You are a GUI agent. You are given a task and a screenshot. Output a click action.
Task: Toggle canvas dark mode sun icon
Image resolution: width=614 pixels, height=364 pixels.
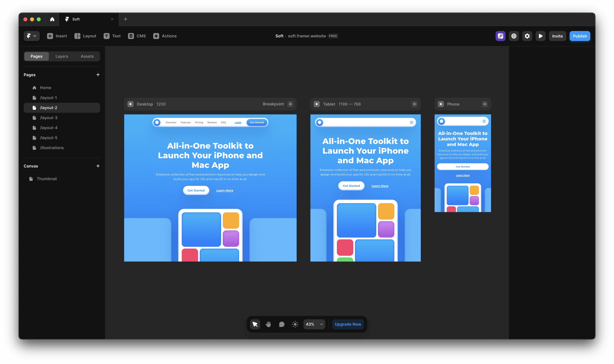295,324
